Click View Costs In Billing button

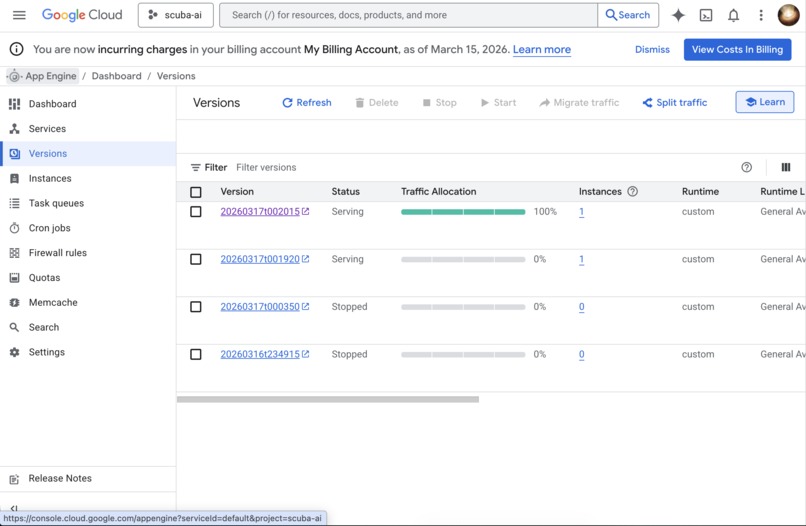click(x=737, y=49)
